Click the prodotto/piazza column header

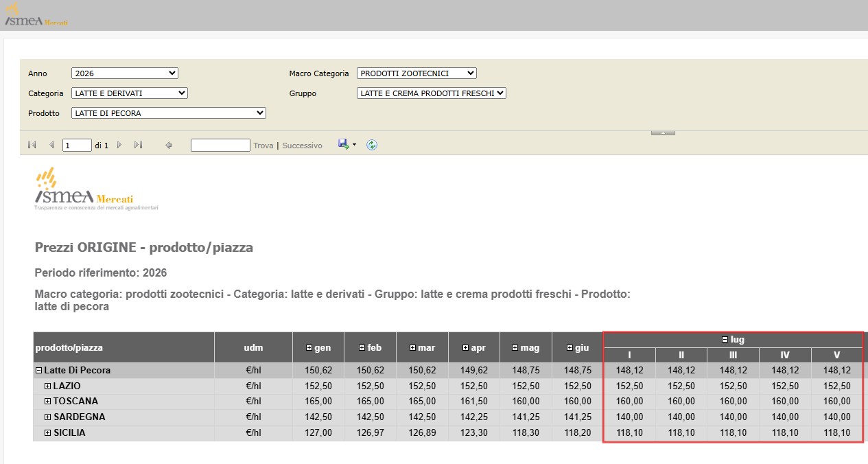pos(124,348)
